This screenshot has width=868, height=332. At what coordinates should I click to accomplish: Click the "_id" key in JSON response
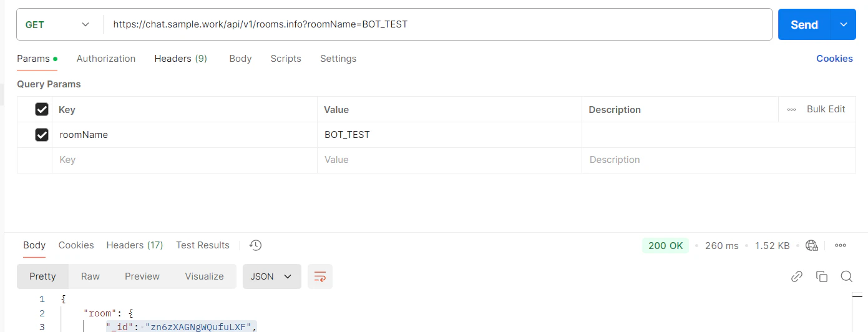120,326
